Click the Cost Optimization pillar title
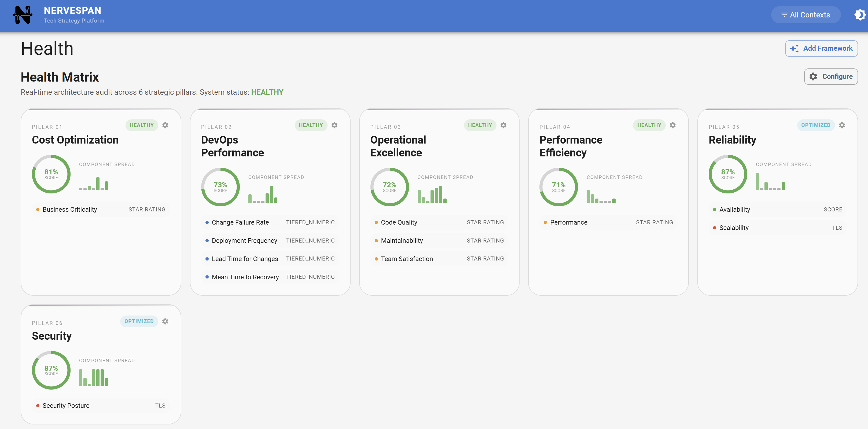Viewport: 868px width, 429px height. click(75, 140)
